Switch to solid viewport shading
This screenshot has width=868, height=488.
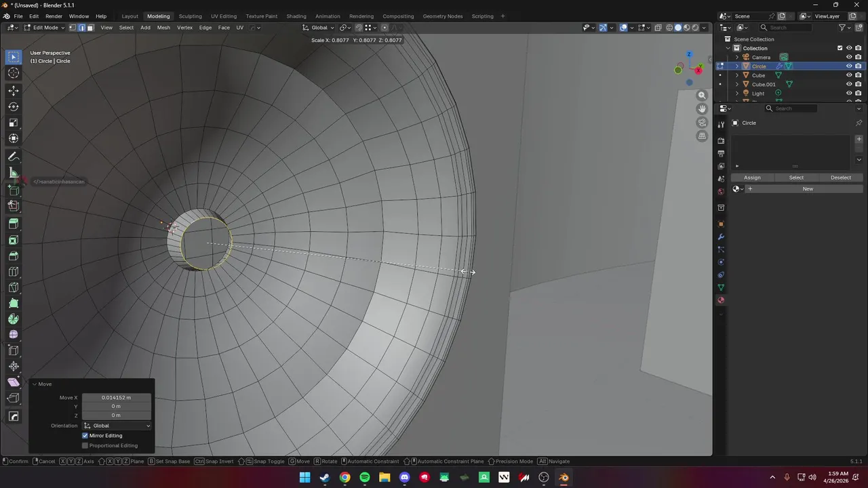pyautogui.click(x=677, y=28)
